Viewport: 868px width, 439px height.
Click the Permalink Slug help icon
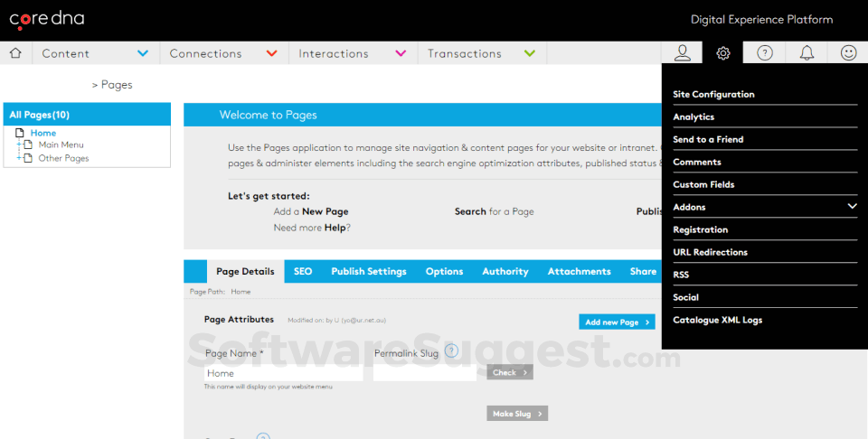[x=451, y=351]
